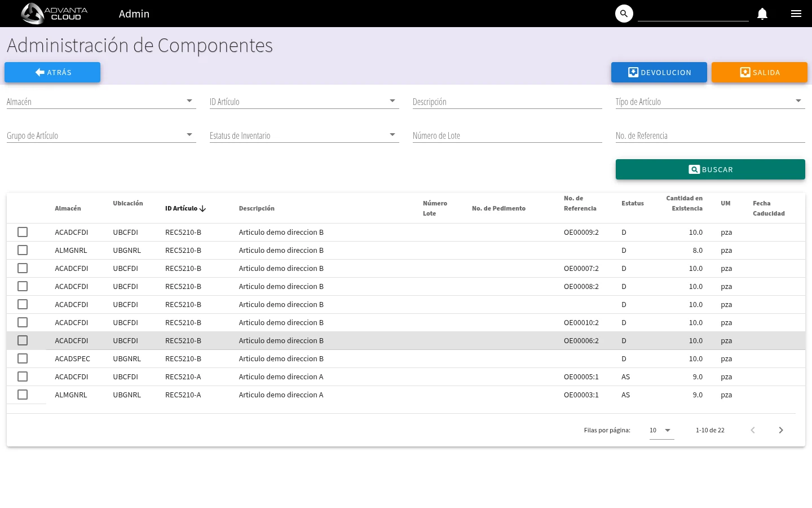Click the SALIDA button
The width and height of the screenshot is (812, 508).
(x=760, y=72)
